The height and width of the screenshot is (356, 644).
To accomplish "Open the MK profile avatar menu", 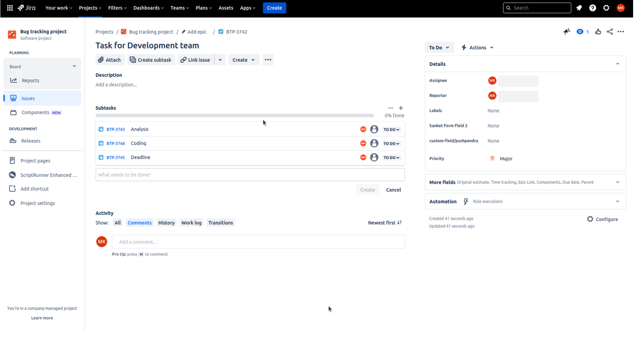I will tap(620, 8).
